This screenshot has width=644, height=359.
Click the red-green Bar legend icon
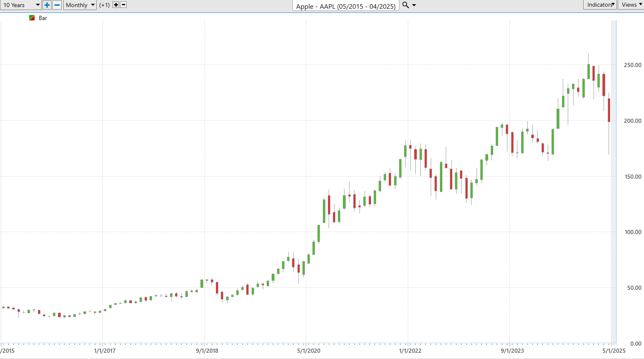coord(32,18)
